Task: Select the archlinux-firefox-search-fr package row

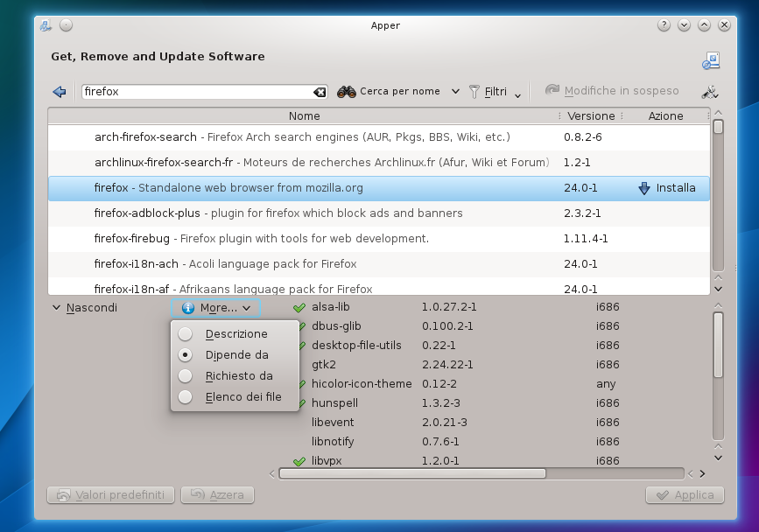Action: 379,163
